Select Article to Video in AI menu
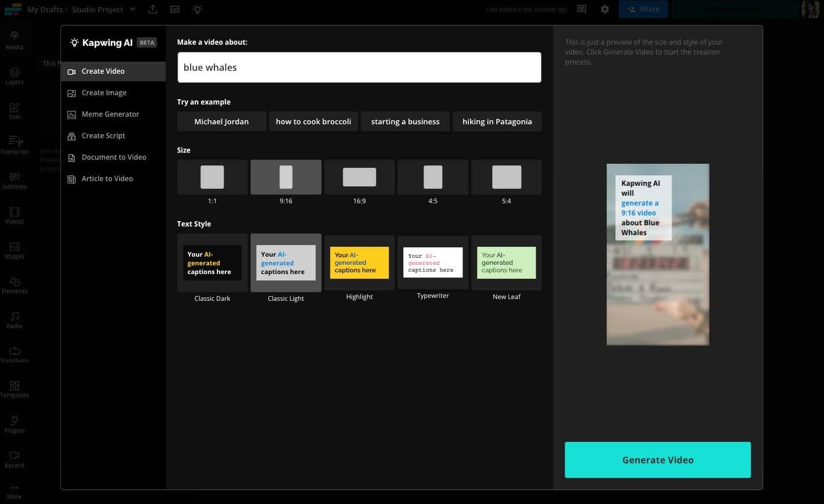The height and width of the screenshot is (504, 824). [113, 179]
